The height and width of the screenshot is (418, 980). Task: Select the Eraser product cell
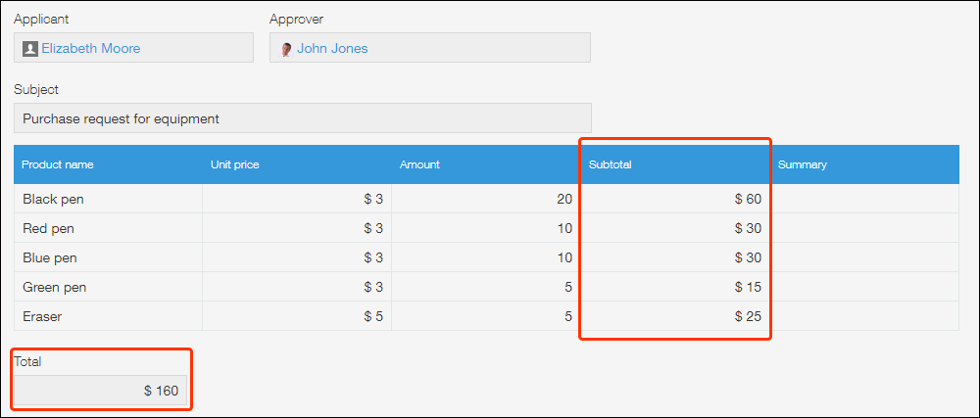108,316
